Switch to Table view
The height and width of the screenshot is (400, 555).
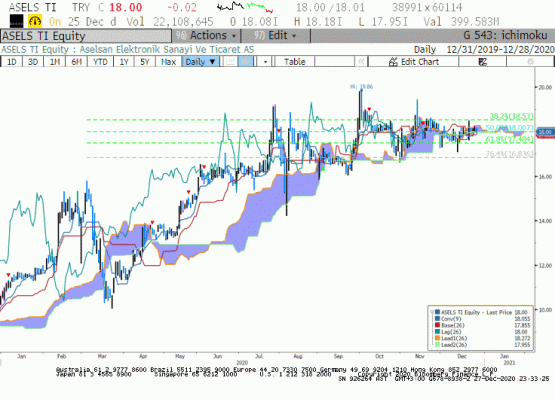point(294,62)
